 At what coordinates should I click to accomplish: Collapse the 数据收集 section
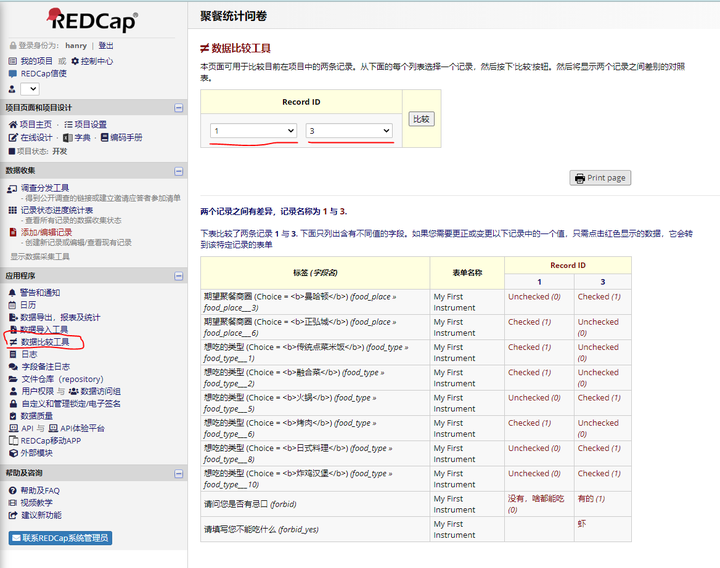click(x=179, y=171)
